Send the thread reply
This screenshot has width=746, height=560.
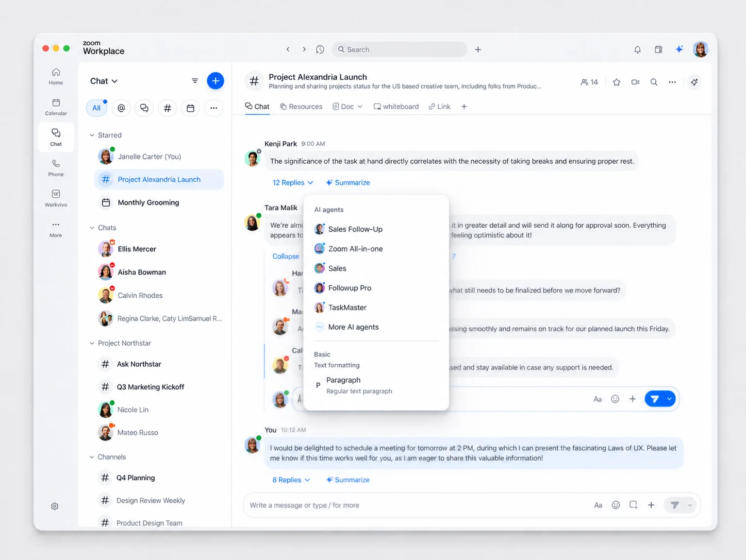click(x=654, y=399)
